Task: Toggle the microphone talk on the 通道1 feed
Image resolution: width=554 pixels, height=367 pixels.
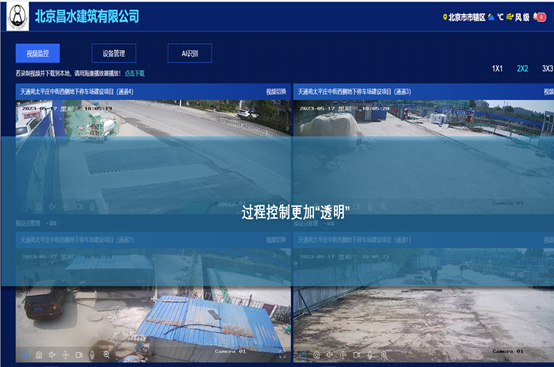Action: tap(370, 355)
